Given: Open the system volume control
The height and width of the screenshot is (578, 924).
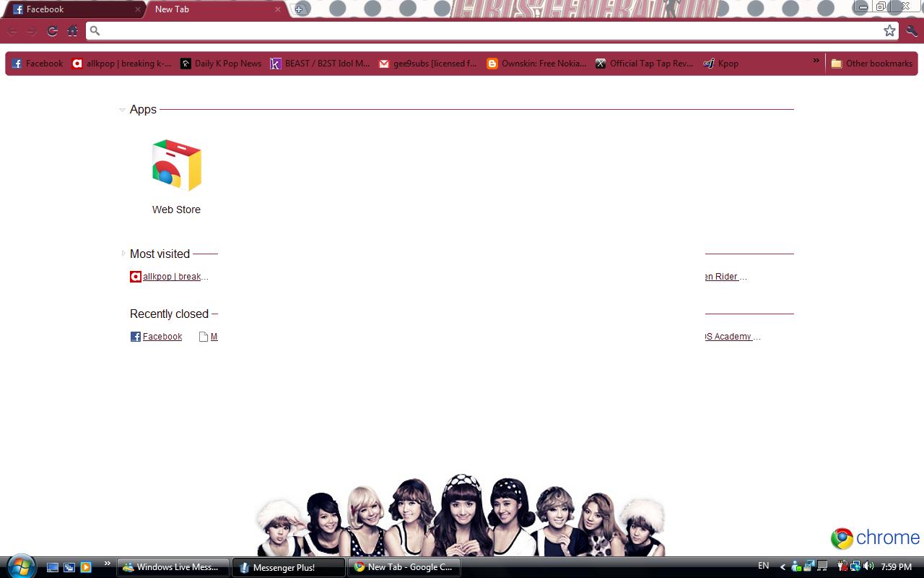Looking at the screenshot, I should [x=868, y=566].
